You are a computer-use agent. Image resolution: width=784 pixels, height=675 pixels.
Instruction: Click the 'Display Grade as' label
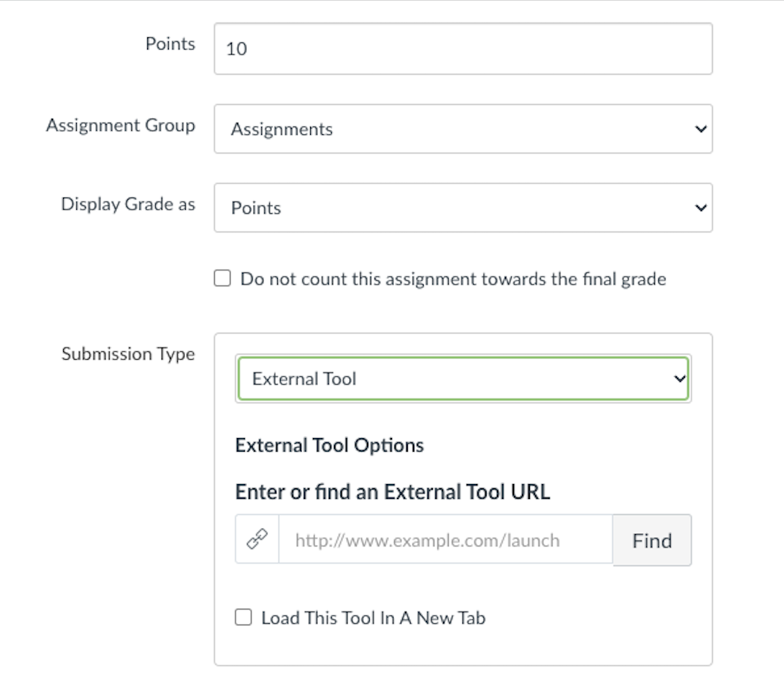pyautogui.click(x=128, y=204)
